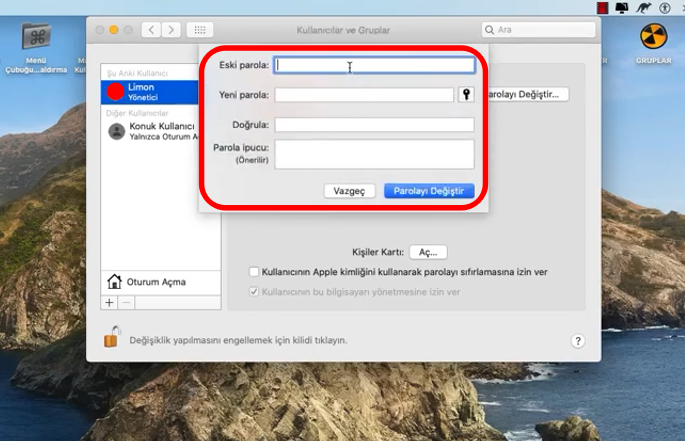This screenshot has width=685, height=441.
Task: Click the show all preferences grid icon
Action: tap(198, 31)
